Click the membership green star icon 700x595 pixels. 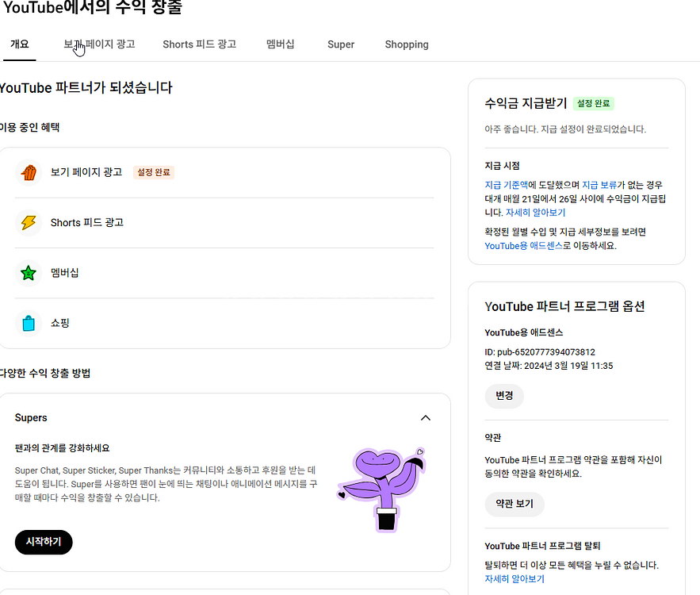point(29,272)
